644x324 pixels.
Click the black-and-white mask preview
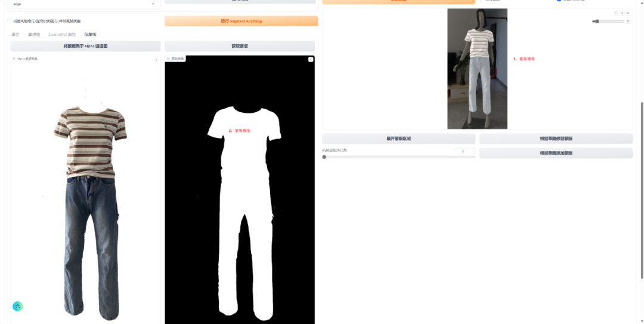[x=240, y=190]
